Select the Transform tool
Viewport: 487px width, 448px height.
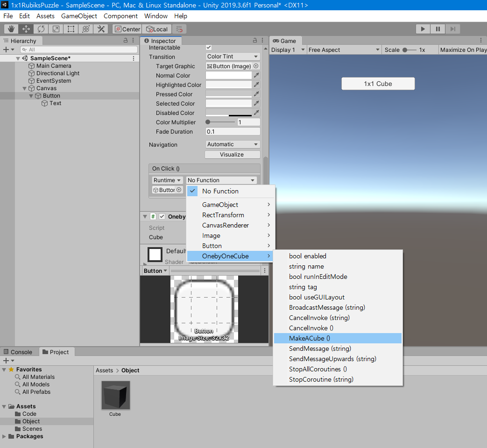click(86, 29)
